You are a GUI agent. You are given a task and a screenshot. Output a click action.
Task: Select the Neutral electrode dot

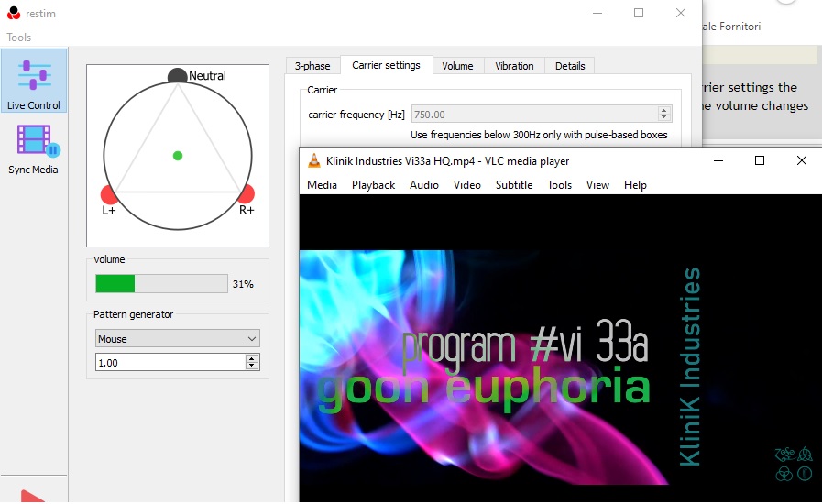click(x=177, y=76)
